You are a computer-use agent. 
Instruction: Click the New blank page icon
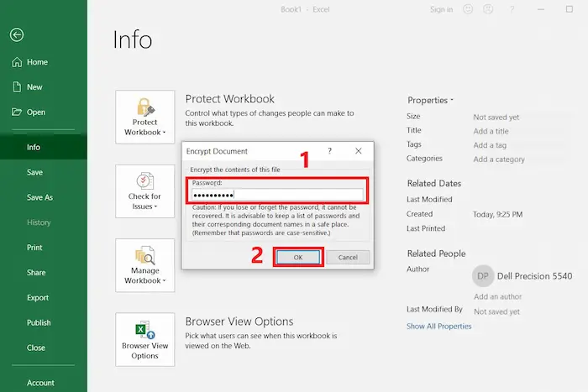(x=17, y=87)
